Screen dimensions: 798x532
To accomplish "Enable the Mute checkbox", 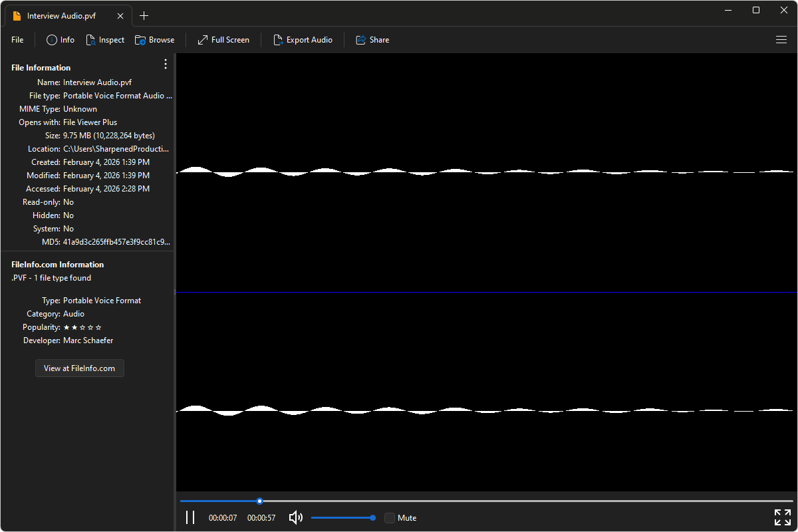I will click(389, 517).
